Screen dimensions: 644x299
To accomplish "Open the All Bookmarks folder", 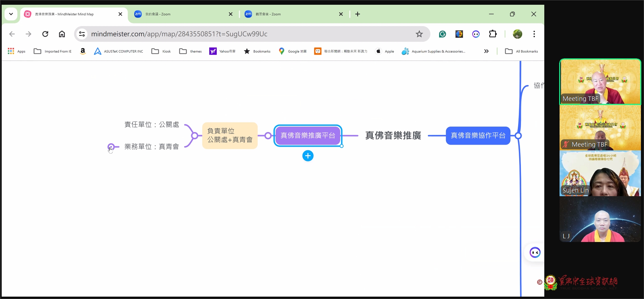I will coord(522,51).
